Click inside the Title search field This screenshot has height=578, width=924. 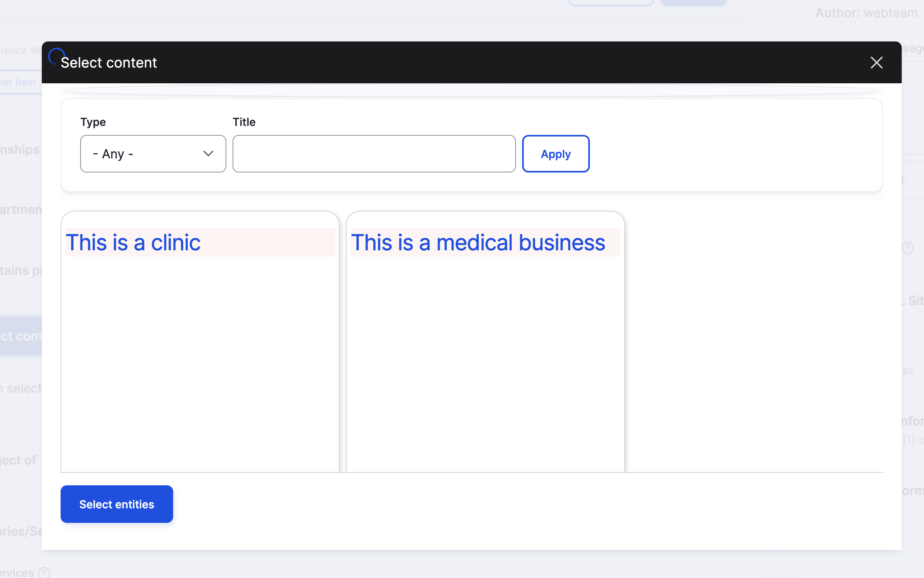click(374, 153)
